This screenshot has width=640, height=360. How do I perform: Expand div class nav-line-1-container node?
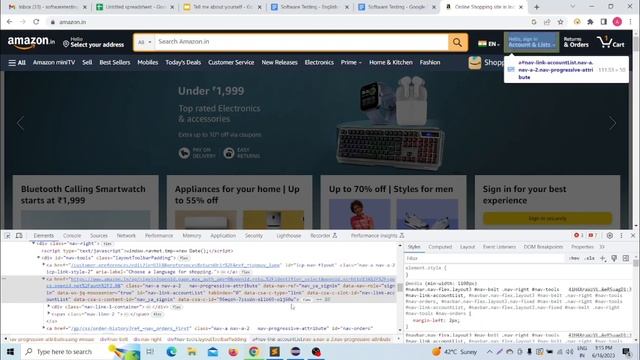49,307
